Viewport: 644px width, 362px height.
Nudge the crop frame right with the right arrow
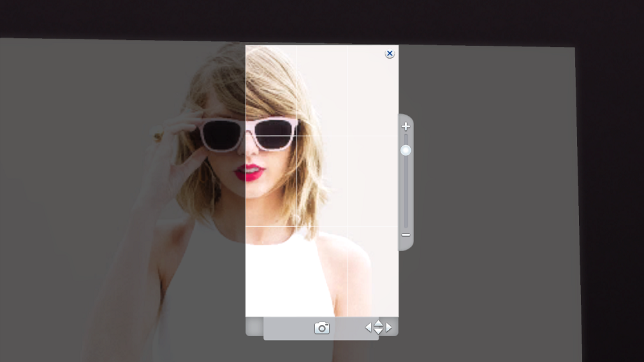point(389,328)
